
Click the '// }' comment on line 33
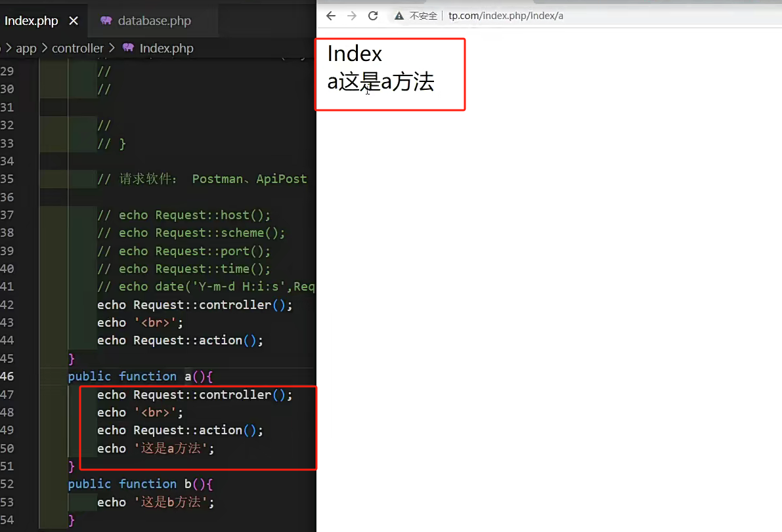[112, 144]
